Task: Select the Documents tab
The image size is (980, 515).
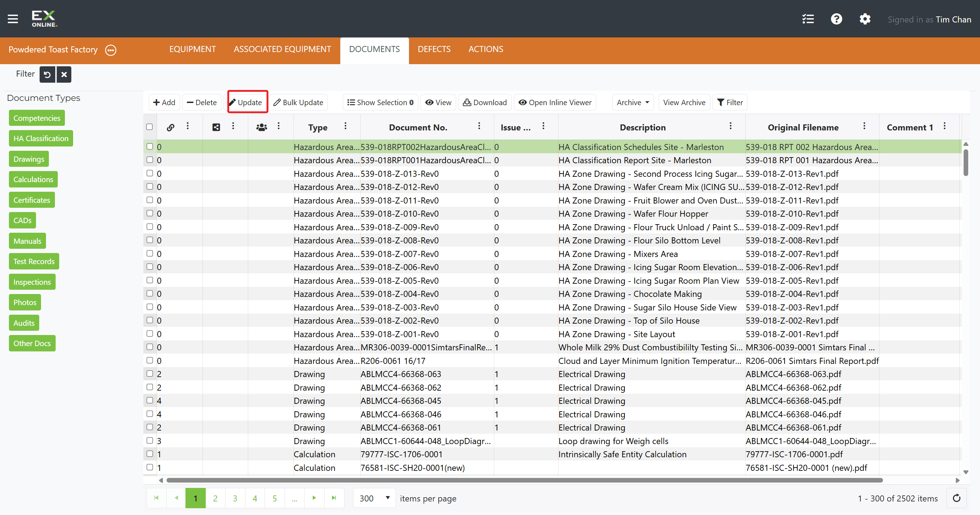Action: (x=374, y=50)
